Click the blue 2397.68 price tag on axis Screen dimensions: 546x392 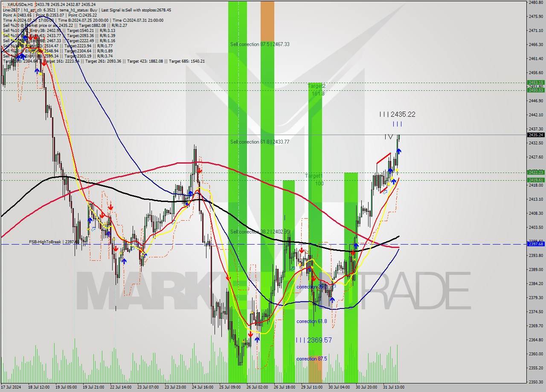pos(535,244)
